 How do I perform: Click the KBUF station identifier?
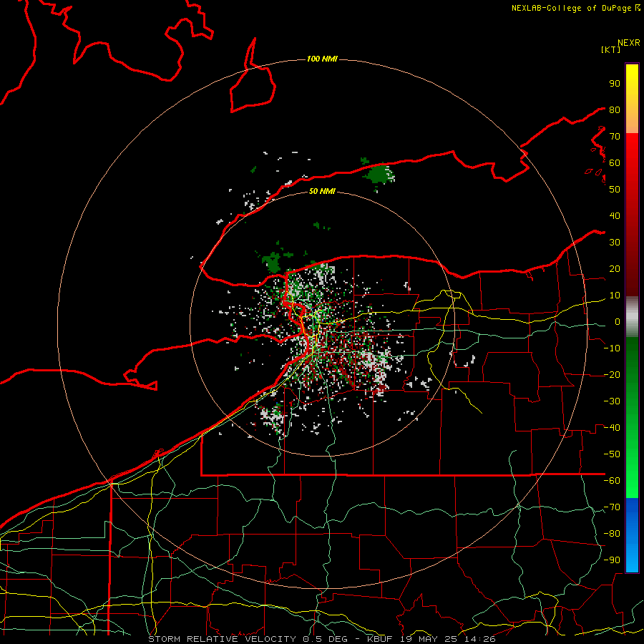[380, 639]
